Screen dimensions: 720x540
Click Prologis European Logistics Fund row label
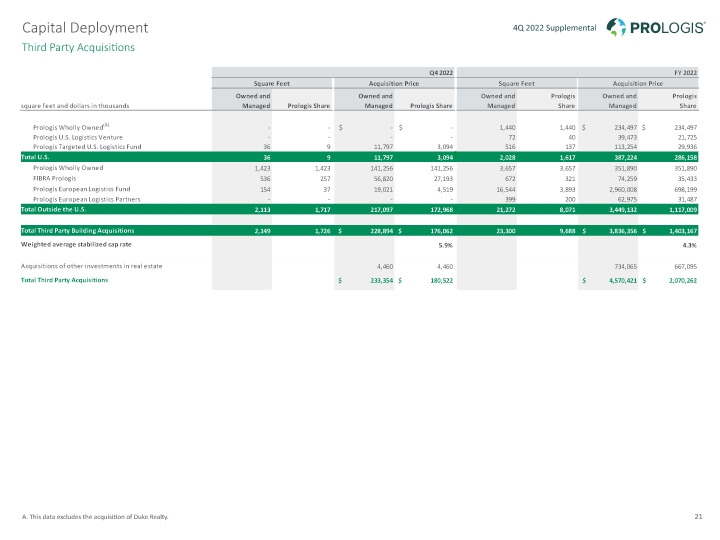point(83,189)
